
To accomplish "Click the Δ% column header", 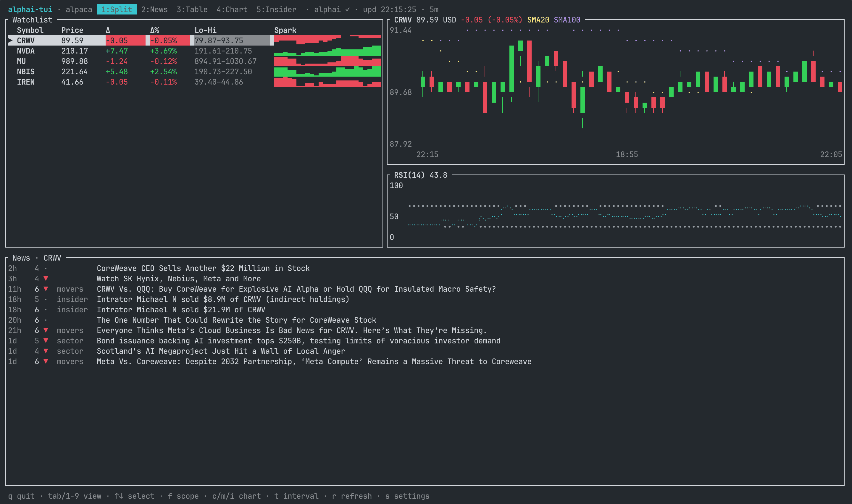I will pos(154,30).
